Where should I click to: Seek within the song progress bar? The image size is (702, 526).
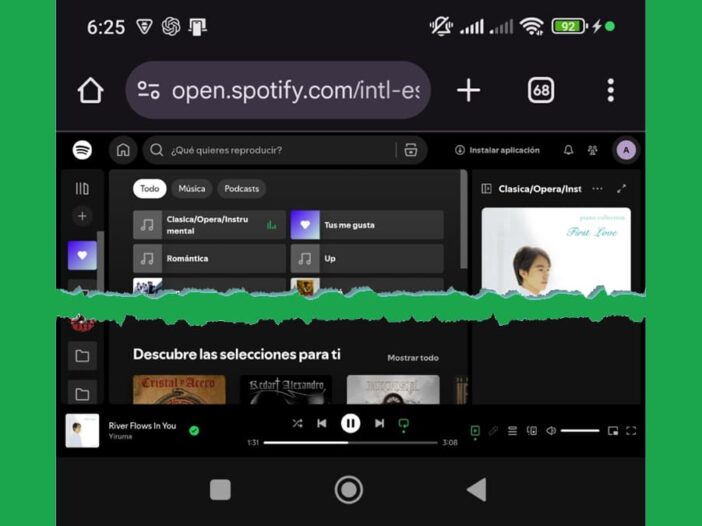[x=350, y=443]
